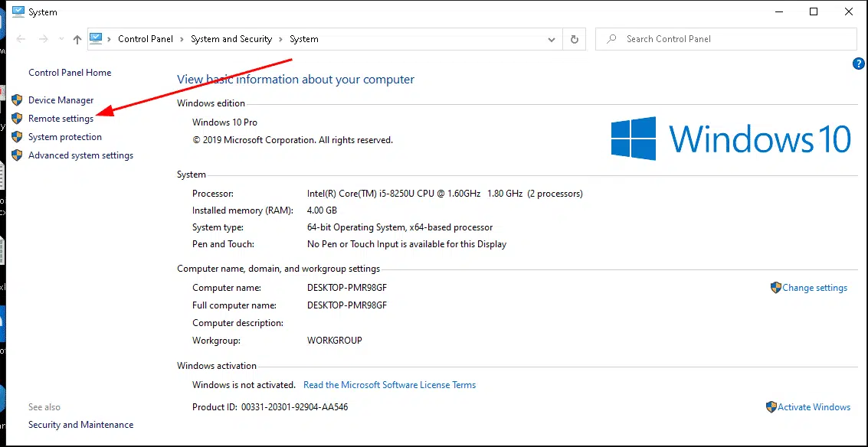The image size is (868, 447).
Task: Click the Windows 10 logo
Action: click(731, 139)
